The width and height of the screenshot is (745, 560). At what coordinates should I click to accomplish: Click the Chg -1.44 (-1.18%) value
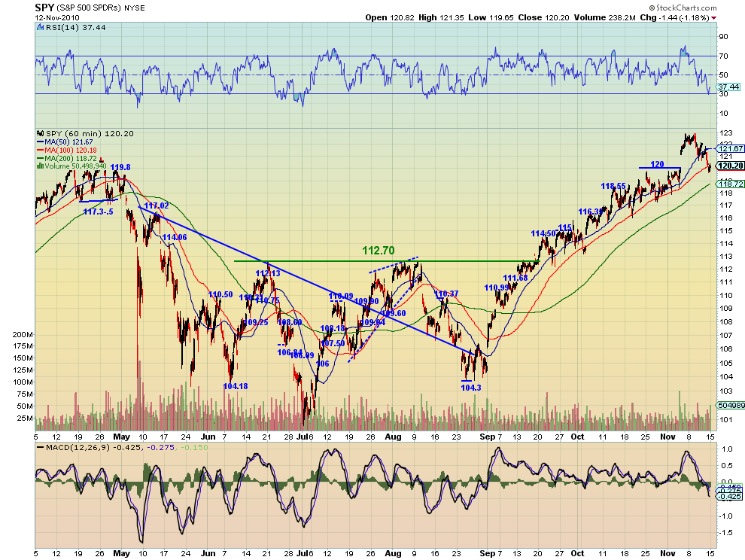coord(675,17)
